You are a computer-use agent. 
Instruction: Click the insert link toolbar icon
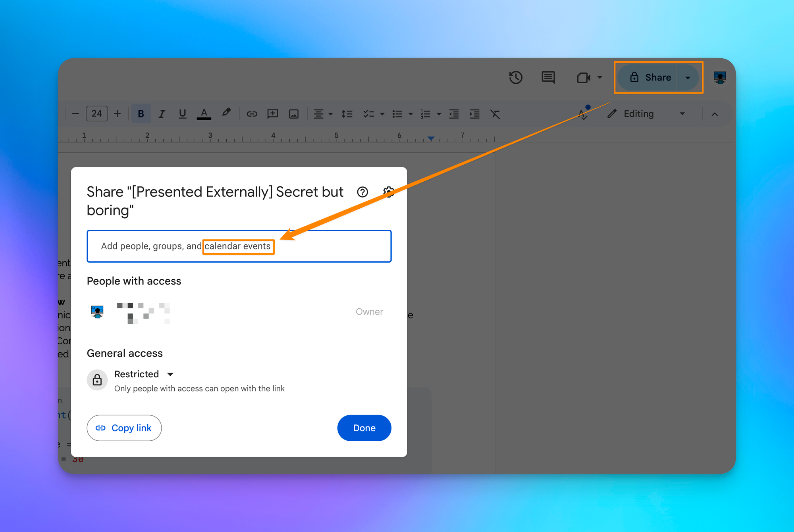[x=252, y=114]
